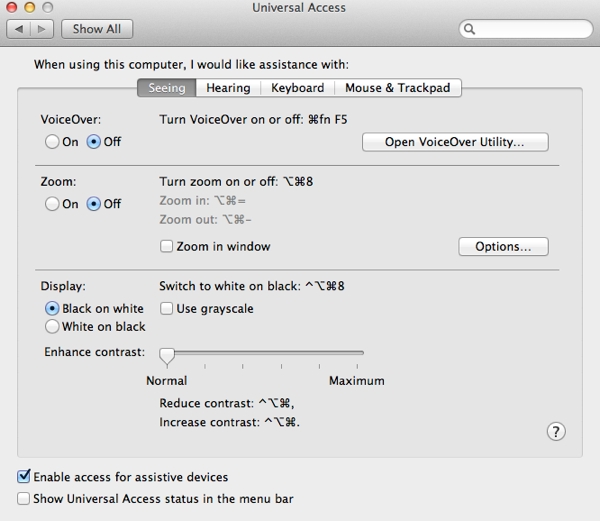This screenshot has height=521, width=600.
Task: Click the 'Normal' contrast label
Action: tap(167, 381)
